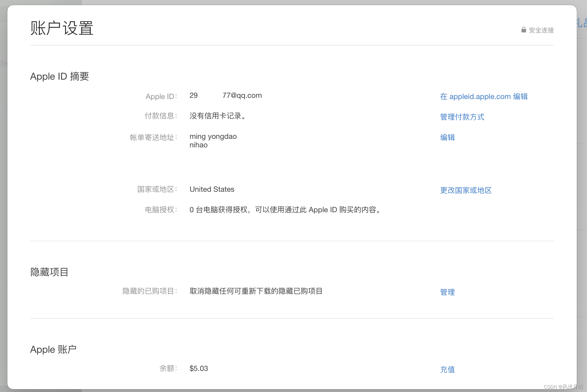This screenshot has width=587, height=392.
Task: Click the 隐藏项目 section heading
Action: pyautogui.click(x=49, y=272)
